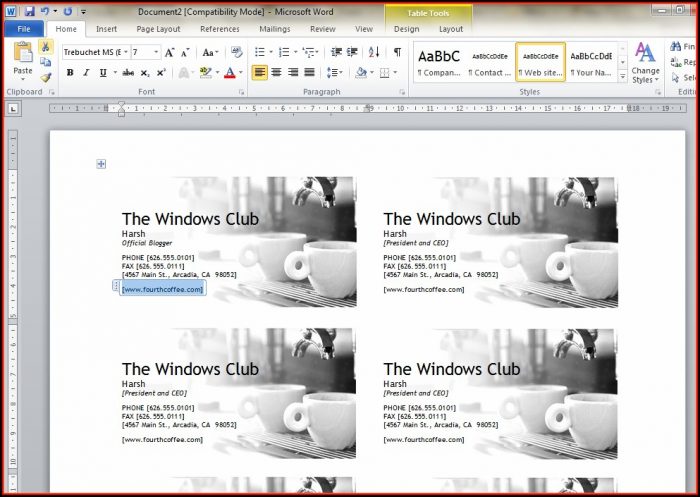The width and height of the screenshot is (700, 497).
Task: Increase paragraph indent
Action: pyautogui.click(x=352, y=52)
